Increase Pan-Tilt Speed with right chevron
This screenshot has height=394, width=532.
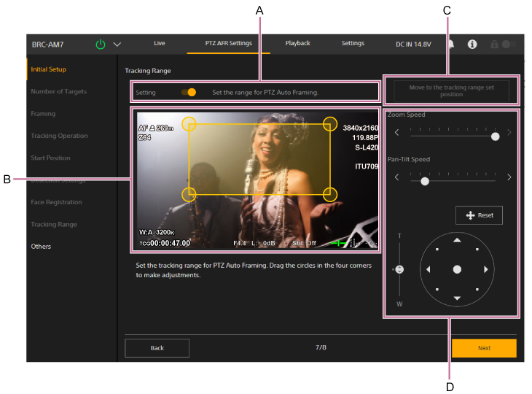(x=509, y=177)
